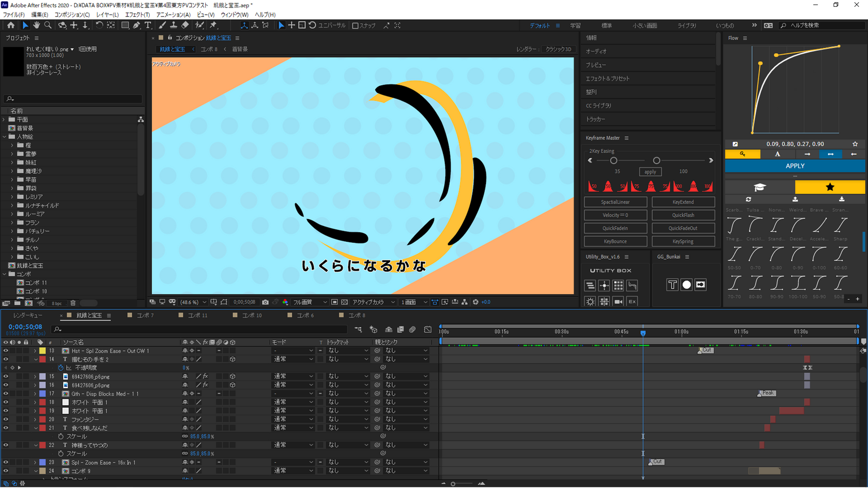Hide layer 20 ファンタジー with eye icon
Viewport: 868px width, 488px height.
click(x=6, y=420)
